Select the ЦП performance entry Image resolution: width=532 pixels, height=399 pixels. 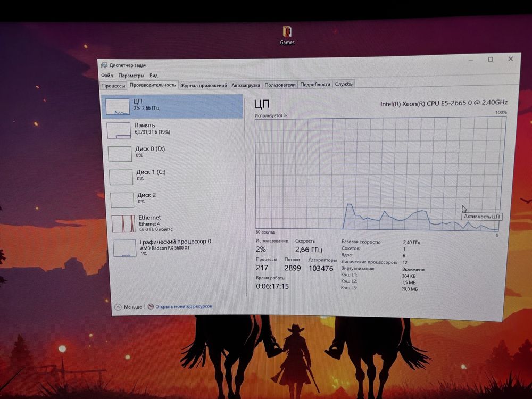(x=172, y=106)
